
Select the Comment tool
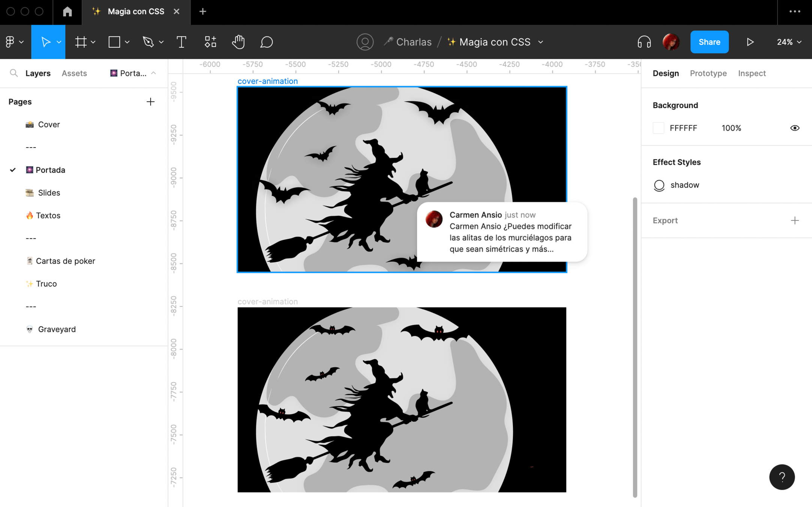click(x=266, y=42)
